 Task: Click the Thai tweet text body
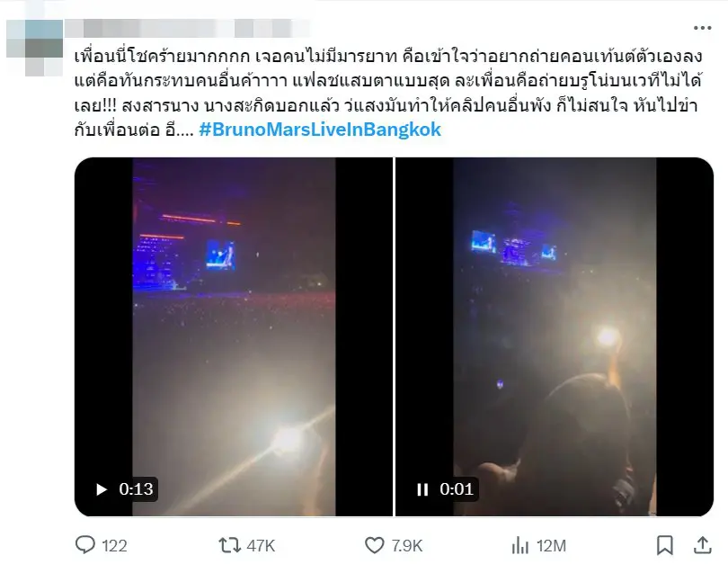pyautogui.click(x=387, y=93)
